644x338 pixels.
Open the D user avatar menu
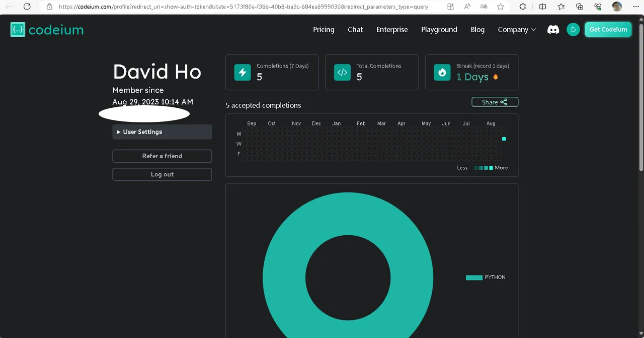(573, 30)
